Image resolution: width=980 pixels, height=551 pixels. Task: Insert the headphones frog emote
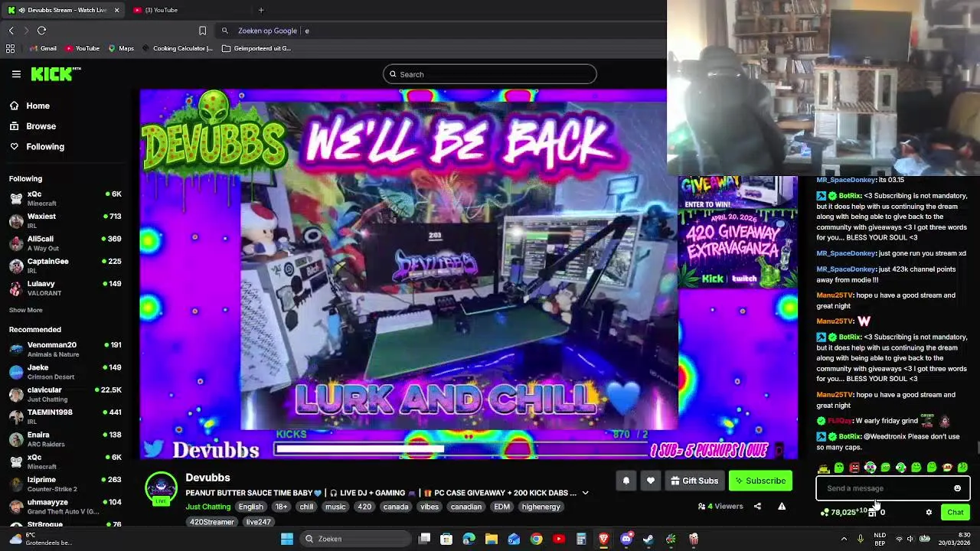click(870, 467)
